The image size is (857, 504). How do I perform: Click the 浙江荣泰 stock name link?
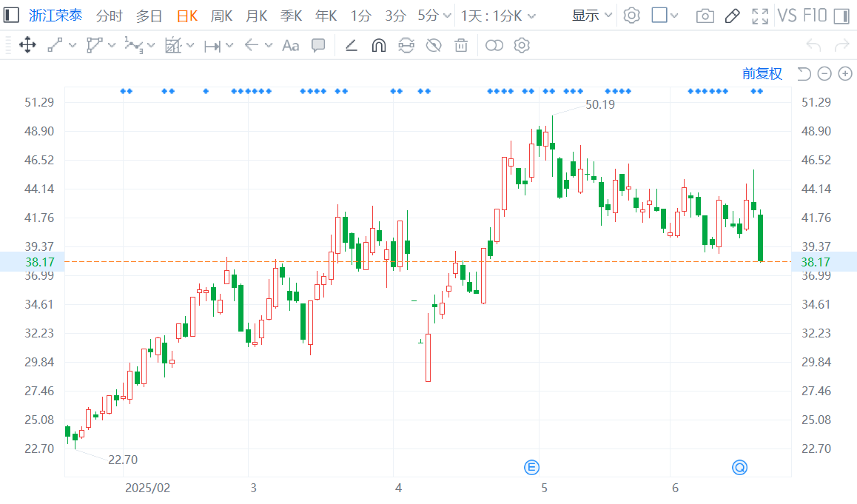(x=56, y=16)
